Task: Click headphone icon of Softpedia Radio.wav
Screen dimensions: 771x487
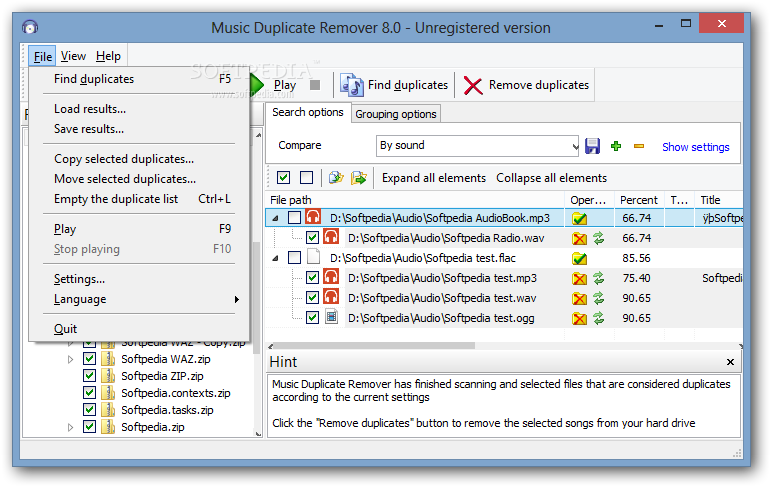Action: coord(331,237)
